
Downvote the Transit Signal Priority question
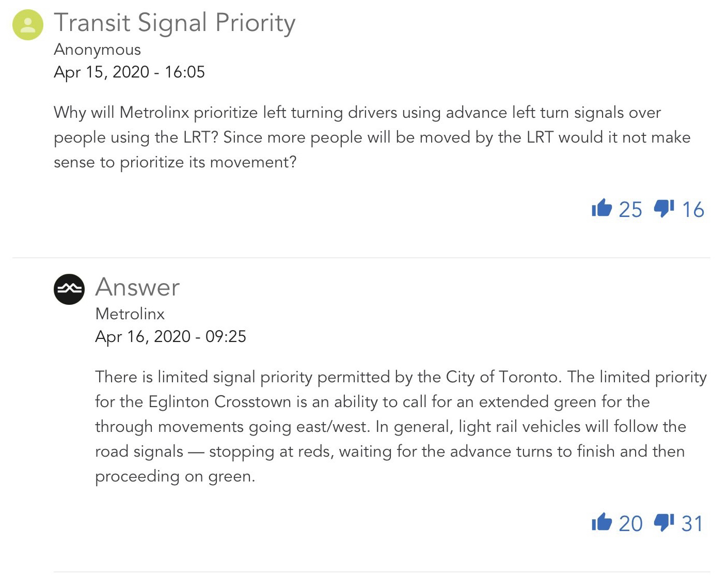(x=664, y=208)
